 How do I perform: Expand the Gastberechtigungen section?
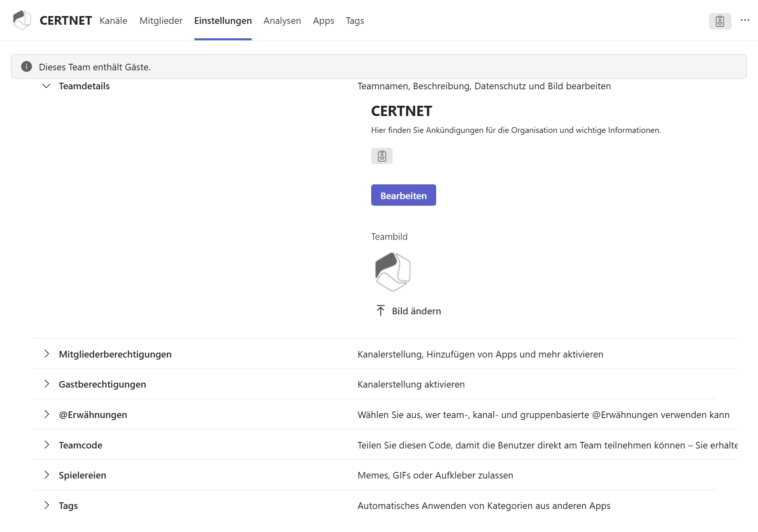(x=47, y=384)
